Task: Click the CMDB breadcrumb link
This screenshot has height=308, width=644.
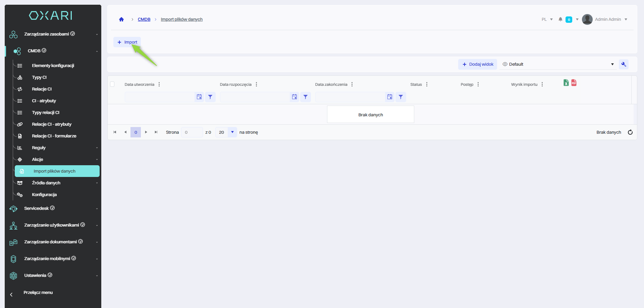Action: pos(144,19)
